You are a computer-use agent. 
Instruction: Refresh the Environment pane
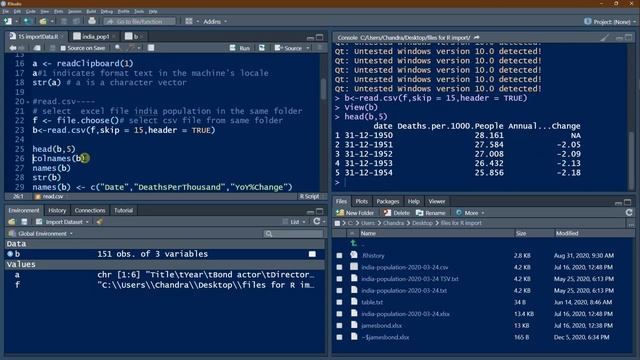(317, 221)
